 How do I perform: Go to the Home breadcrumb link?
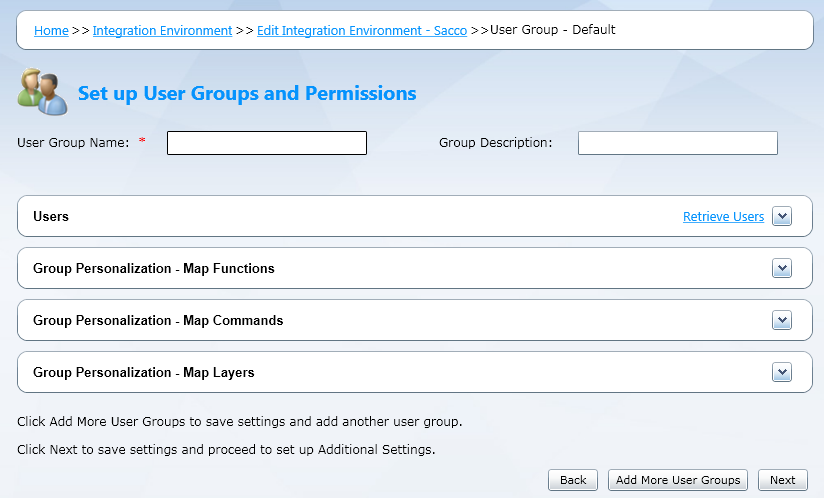[51, 30]
